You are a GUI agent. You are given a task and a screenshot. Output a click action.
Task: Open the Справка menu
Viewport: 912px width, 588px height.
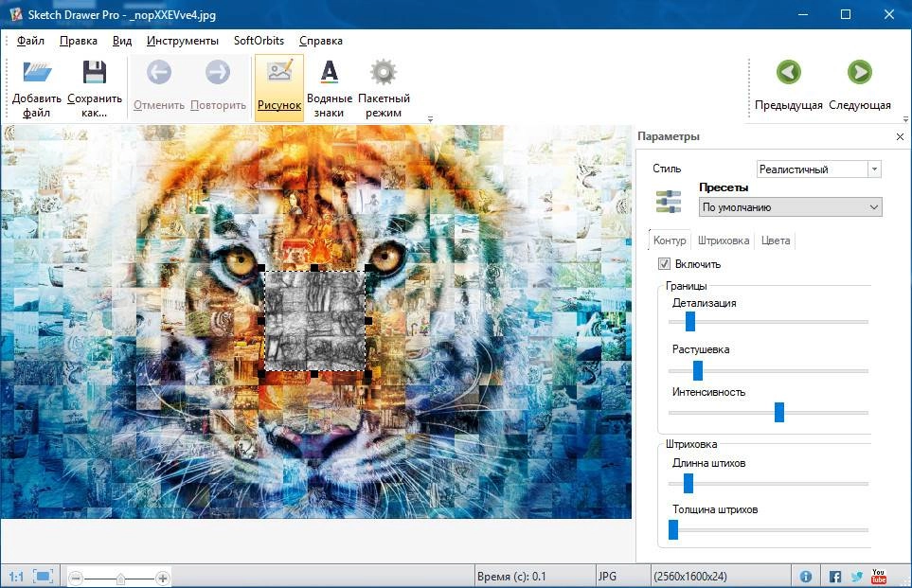[x=320, y=41]
